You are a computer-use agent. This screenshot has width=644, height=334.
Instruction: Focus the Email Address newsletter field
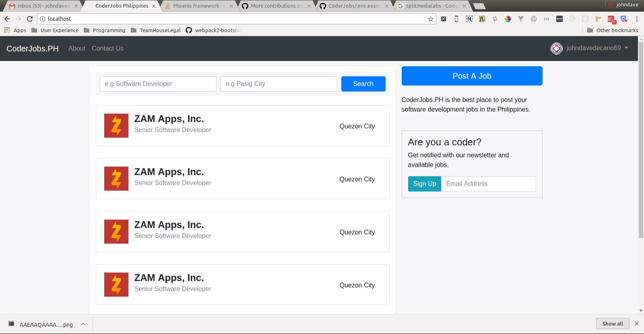(x=488, y=184)
